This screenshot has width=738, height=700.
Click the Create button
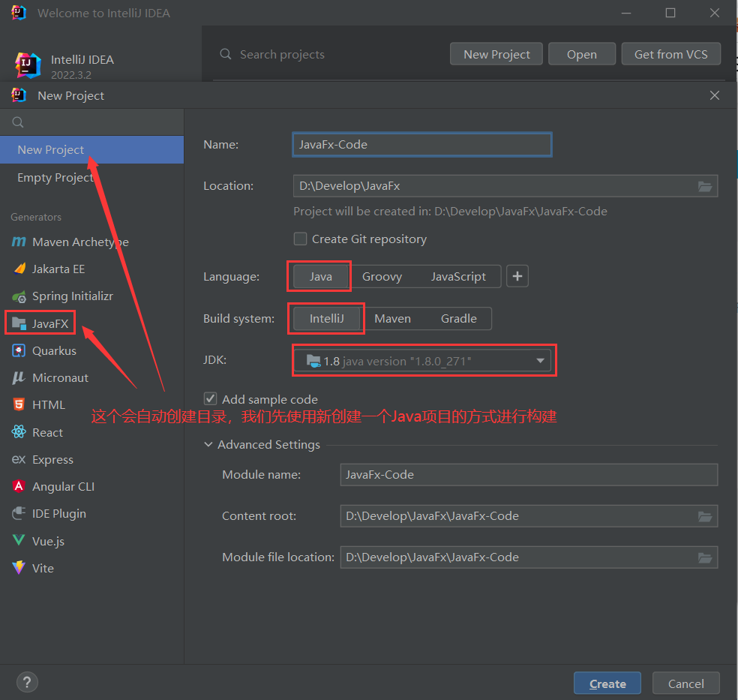[607, 683]
